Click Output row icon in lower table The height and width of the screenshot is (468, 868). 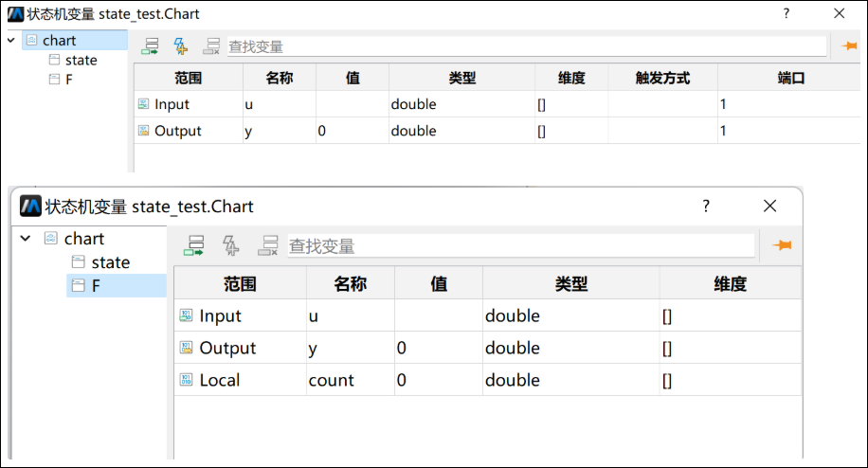(186, 348)
